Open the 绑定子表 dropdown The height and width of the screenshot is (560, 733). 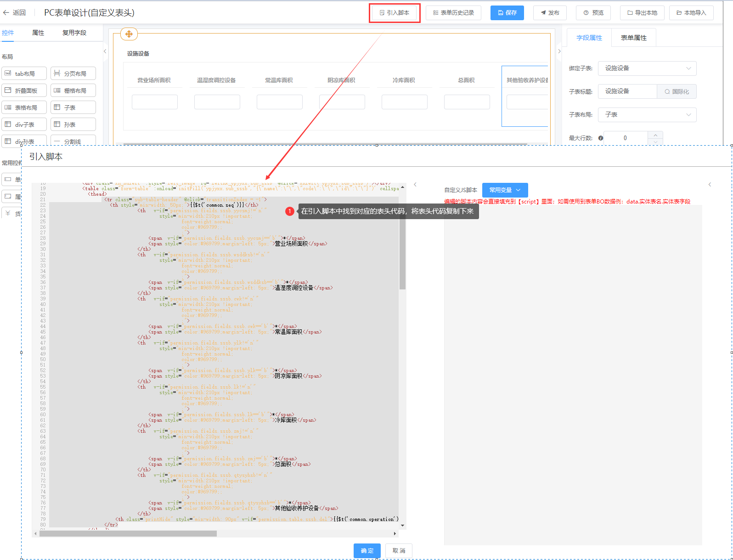647,68
